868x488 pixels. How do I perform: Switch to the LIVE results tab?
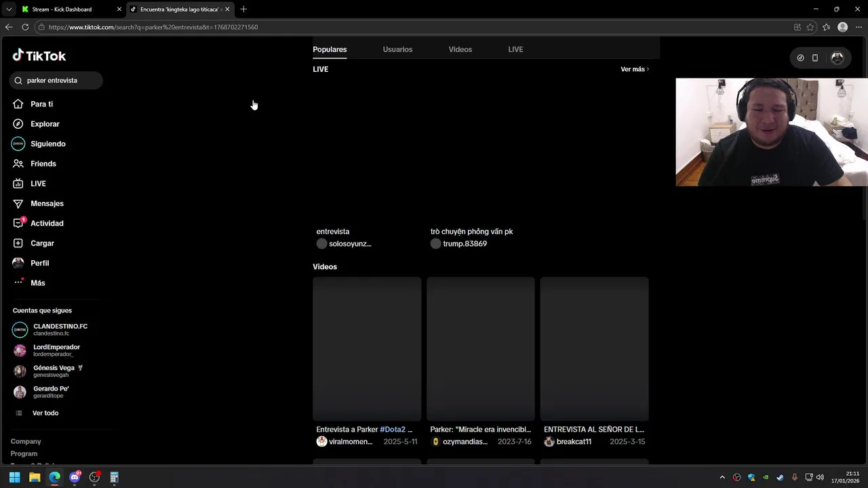(515, 49)
